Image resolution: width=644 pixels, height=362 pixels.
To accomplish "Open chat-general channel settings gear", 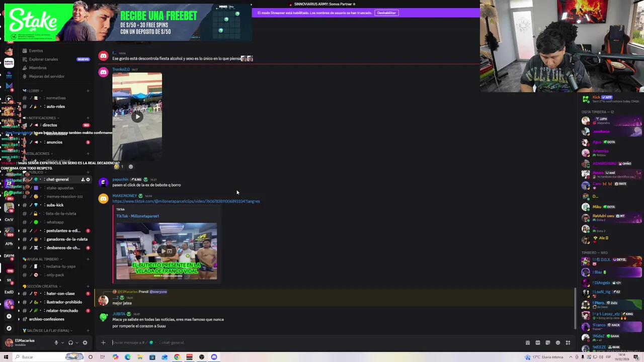I will coord(88,179).
